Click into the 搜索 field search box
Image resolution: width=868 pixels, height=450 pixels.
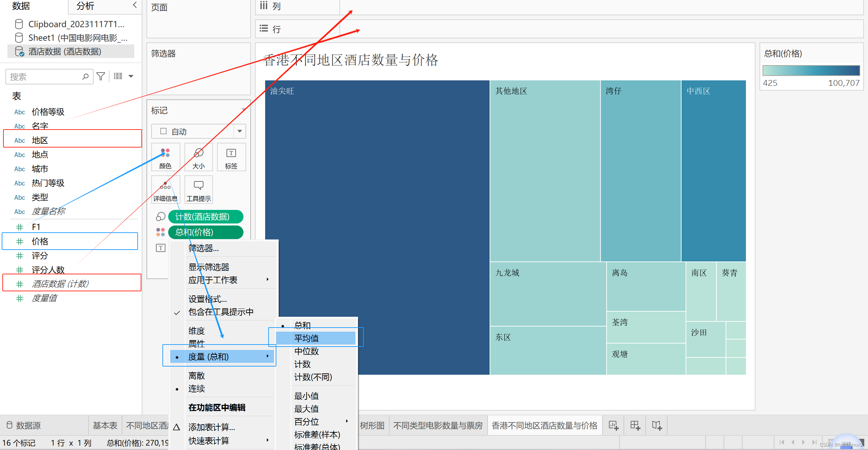[44, 77]
